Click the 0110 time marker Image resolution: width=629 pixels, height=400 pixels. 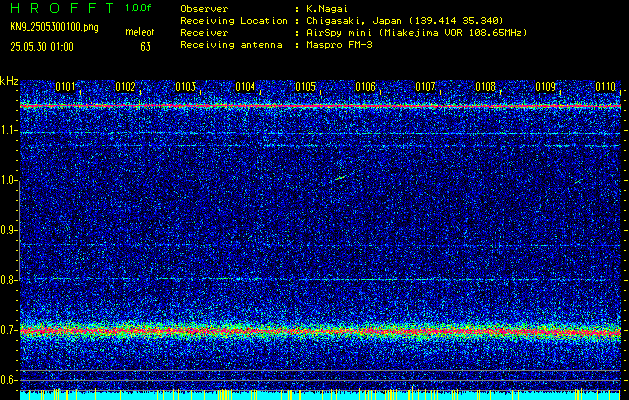pos(605,87)
